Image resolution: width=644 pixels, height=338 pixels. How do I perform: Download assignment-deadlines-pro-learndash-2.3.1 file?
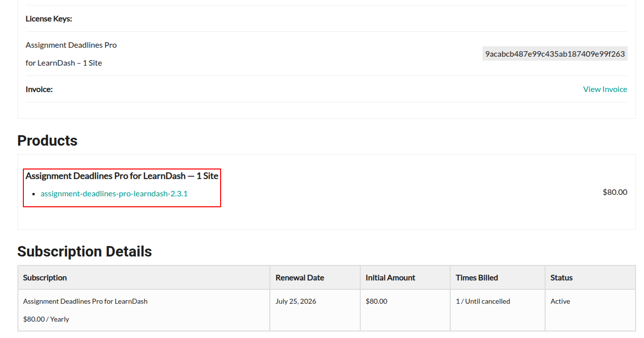tap(114, 194)
